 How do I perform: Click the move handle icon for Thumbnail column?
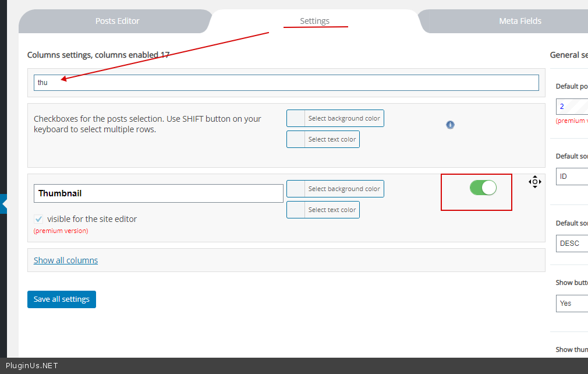coord(534,182)
